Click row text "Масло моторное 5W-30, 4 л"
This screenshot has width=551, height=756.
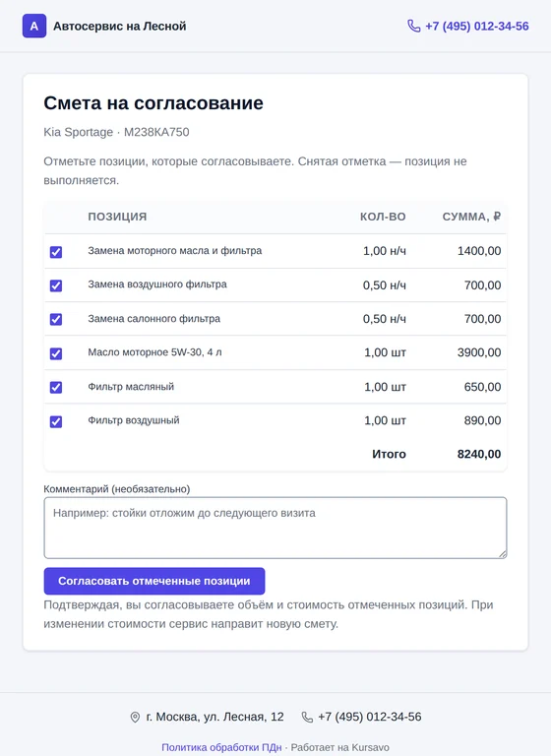tap(154, 352)
